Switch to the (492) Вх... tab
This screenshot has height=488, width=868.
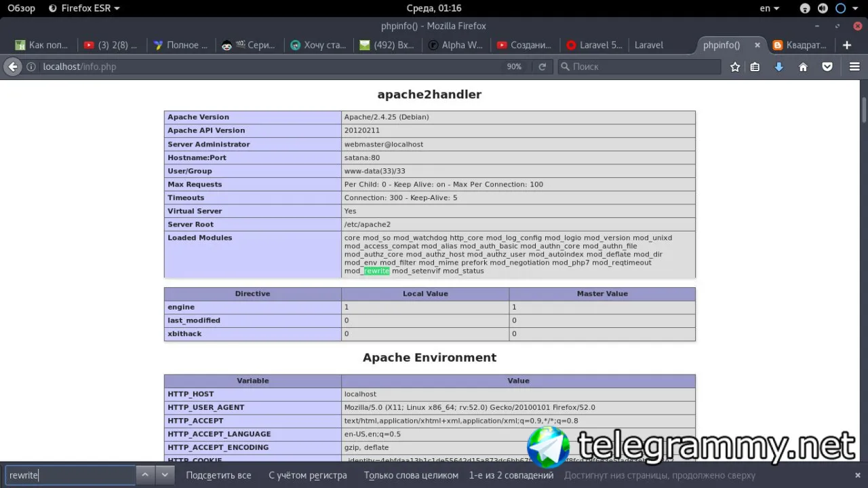click(387, 45)
